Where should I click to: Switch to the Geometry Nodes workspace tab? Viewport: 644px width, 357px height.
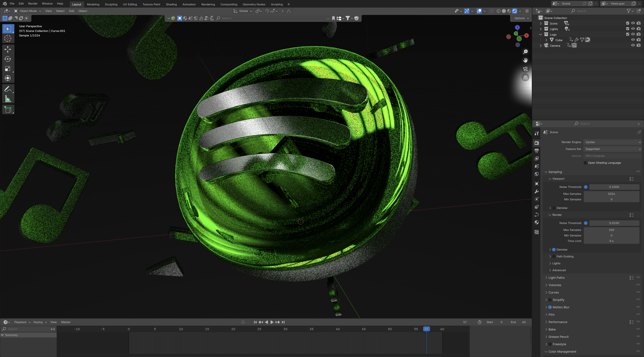pos(254,4)
